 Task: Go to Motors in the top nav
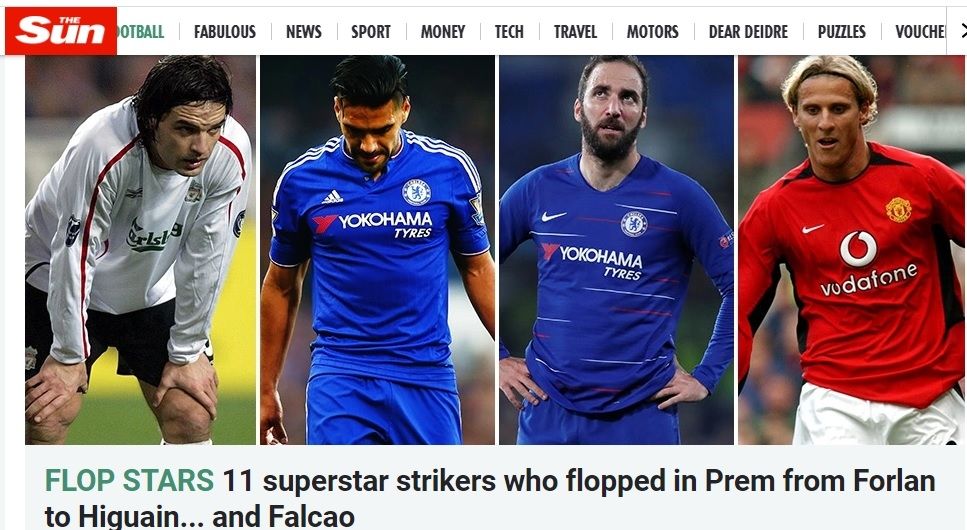coord(652,32)
